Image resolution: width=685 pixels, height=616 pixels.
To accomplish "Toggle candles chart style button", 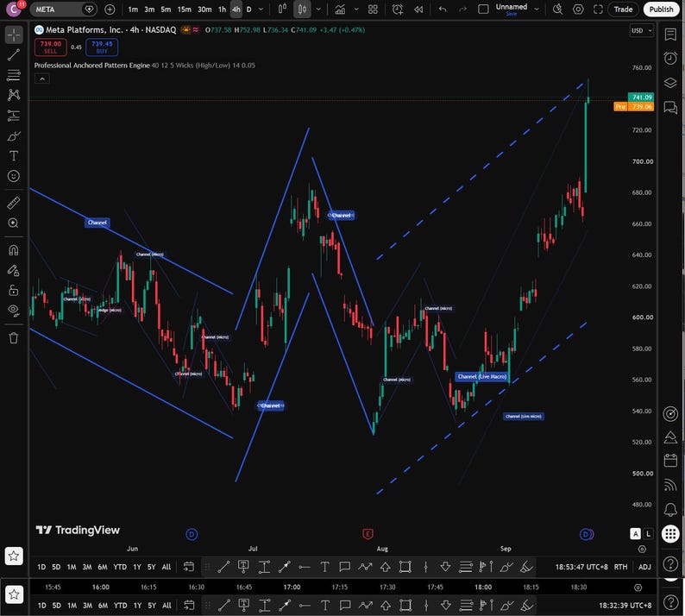I will [302, 9].
